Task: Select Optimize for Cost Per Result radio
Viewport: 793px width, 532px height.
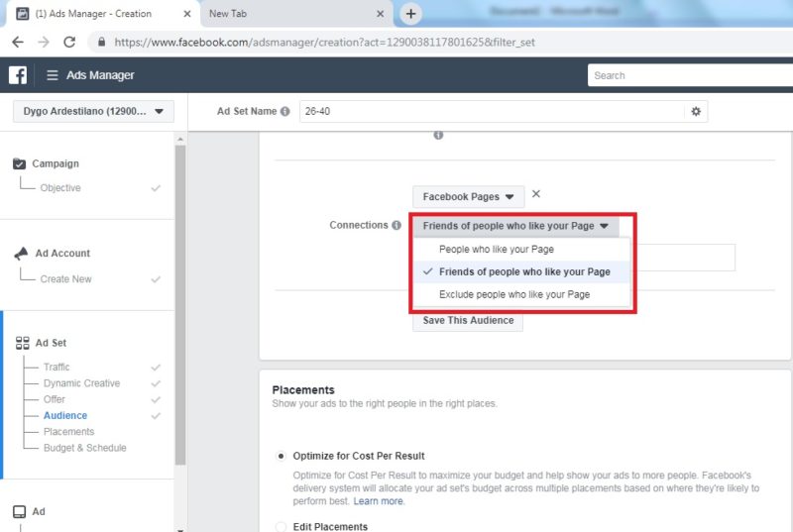Action: point(281,457)
